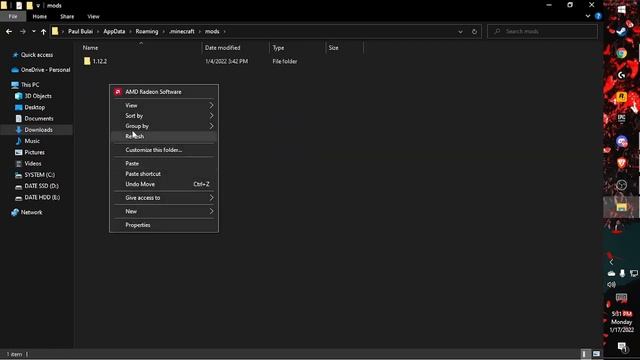The height and width of the screenshot is (360, 640).
Task: Click microphone tray icon
Action: tap(622, 273)
